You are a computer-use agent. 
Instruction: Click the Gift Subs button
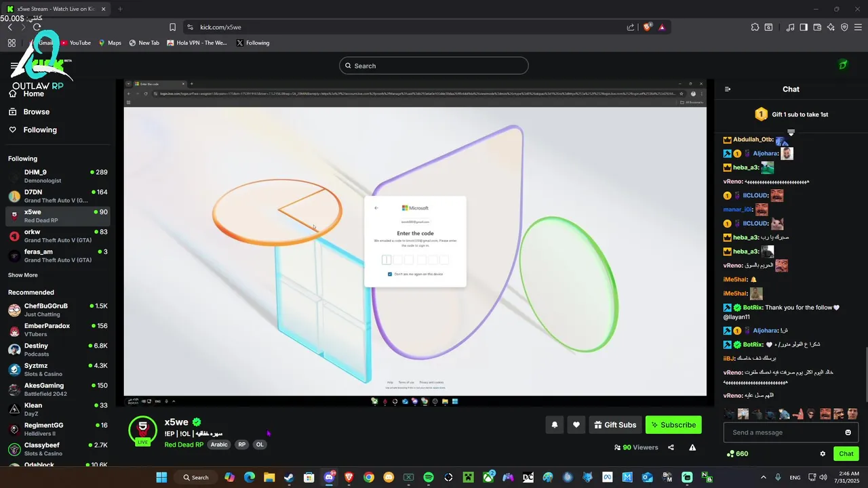tap(615, 425)
